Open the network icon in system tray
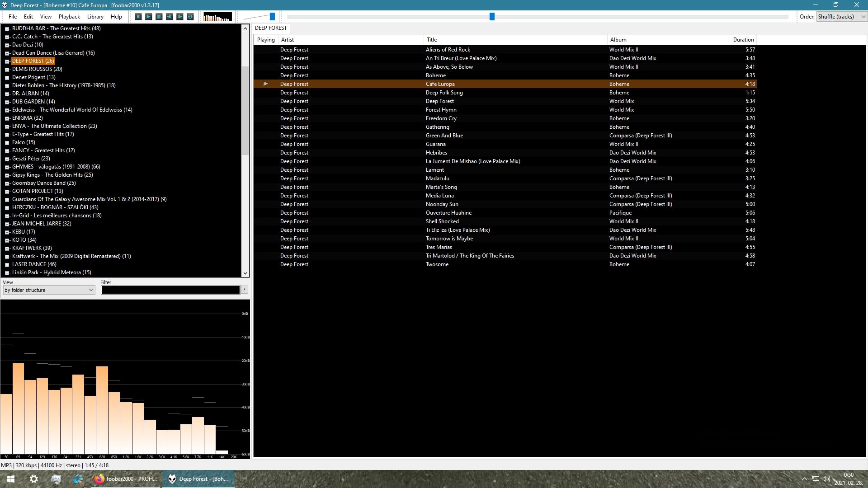The height and width of the screenshot is (488, 868). coord(815,479)
